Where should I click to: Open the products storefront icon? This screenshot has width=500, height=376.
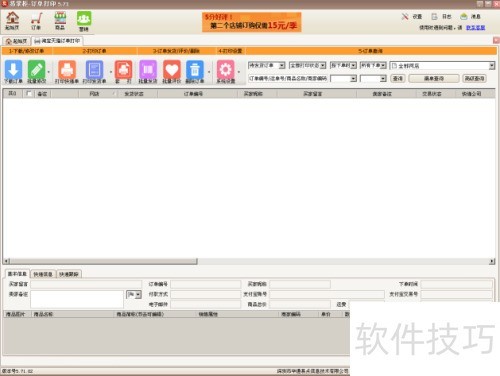coord(60,21)
